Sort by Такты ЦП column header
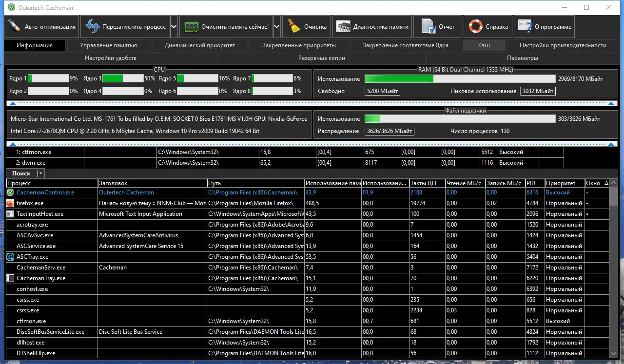This screenshot has height=364, width=624. [427, 183]
